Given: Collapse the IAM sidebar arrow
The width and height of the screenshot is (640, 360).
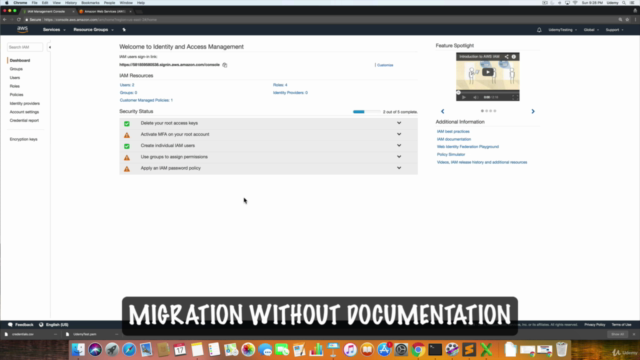Looking at the screenshot, I should pos(50,47).
